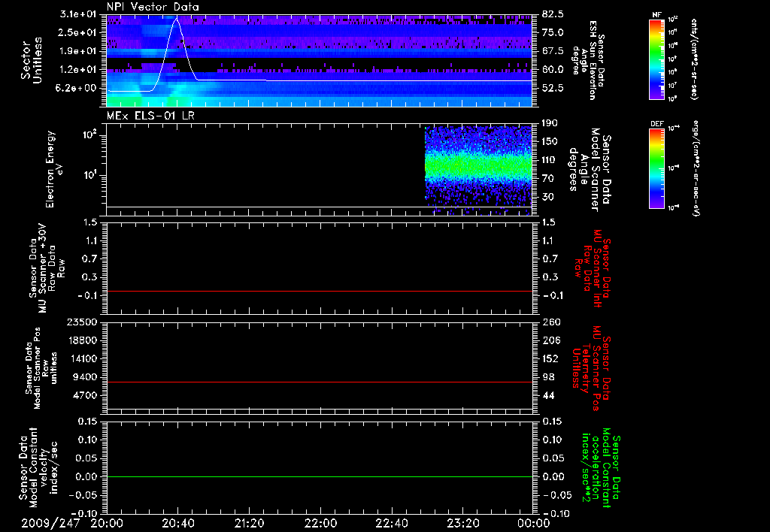
Task: Click the white sun elevation curve peak
Action: coord(177,20)
